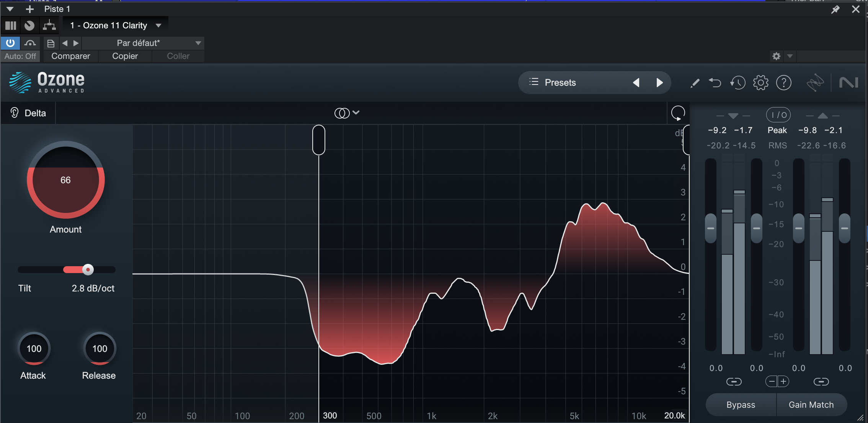Toggle the plugin power button
The height and width of the screenshot is (423, 868).
coord(10,43)
